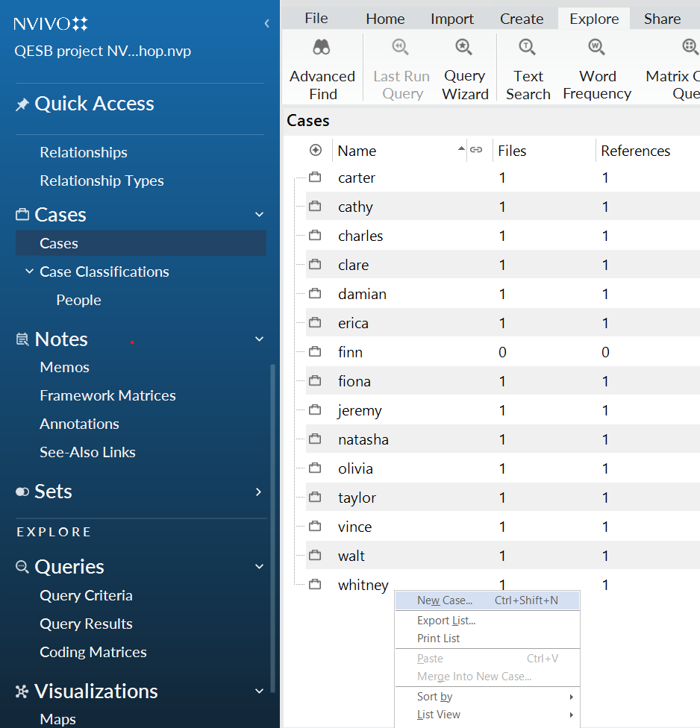
Task: Click the briefcase icon beside carter
Action: point(315,178)
